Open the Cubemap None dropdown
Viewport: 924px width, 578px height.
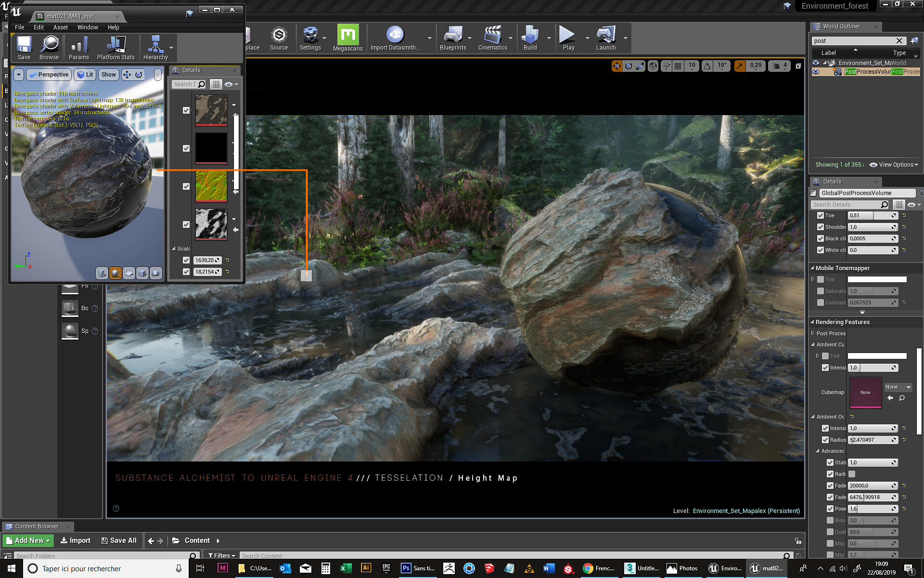point(897,387)
